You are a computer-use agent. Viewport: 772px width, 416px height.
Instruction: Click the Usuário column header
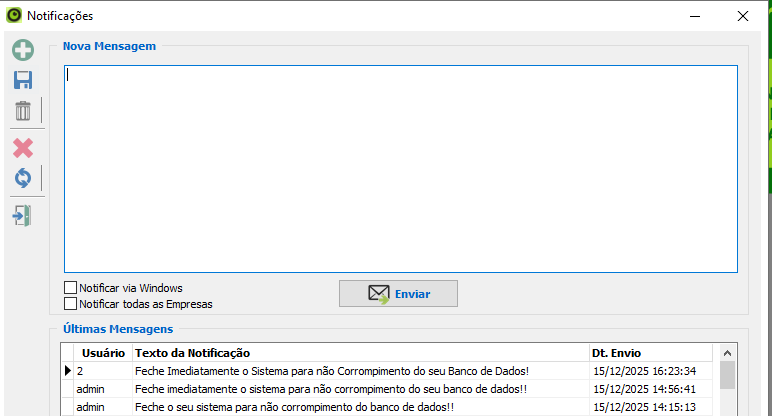click(103, 353)
